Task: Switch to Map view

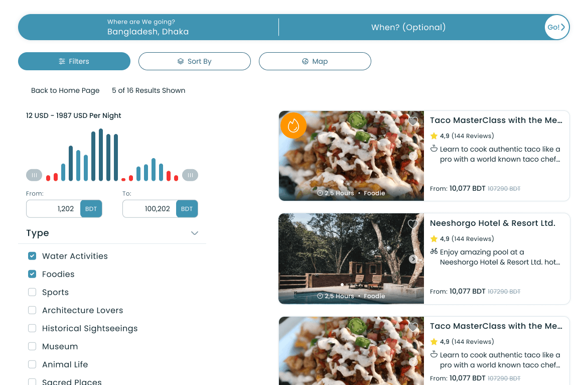Action: (315, 61)
